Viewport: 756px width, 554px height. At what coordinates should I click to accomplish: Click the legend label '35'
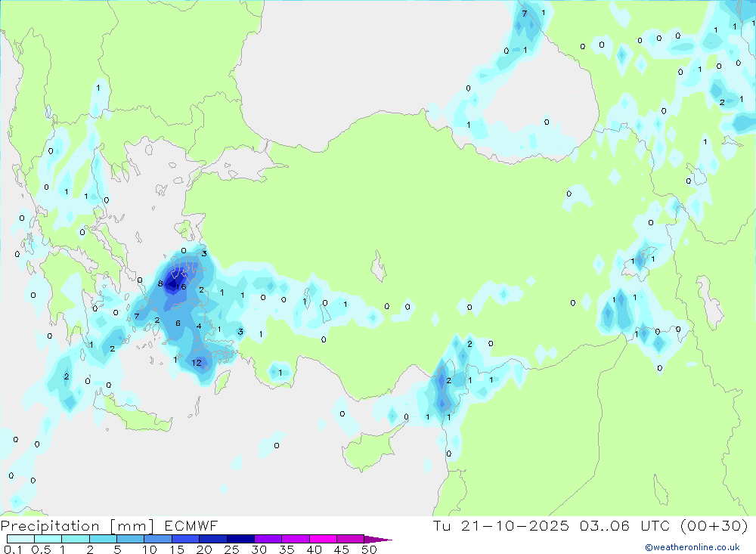pyautogui.click(x=287, y=549)
